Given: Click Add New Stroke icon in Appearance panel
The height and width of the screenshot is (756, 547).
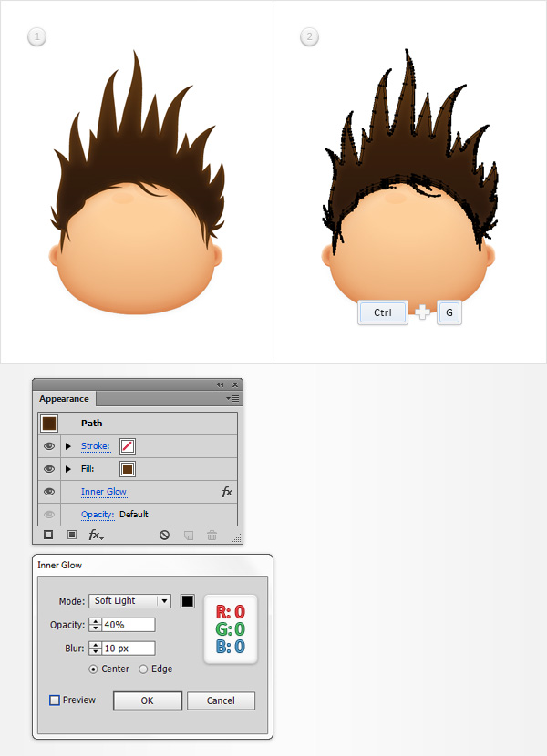Looking at the screenshot, I should [48, 536].
